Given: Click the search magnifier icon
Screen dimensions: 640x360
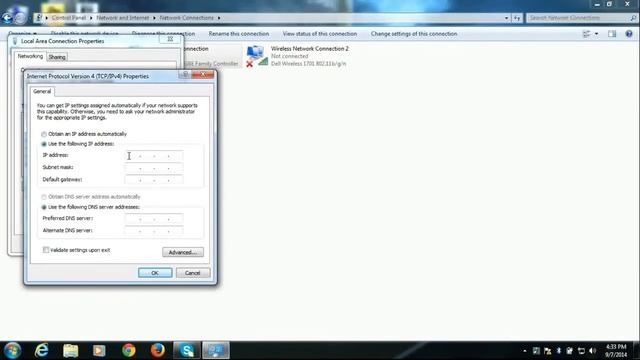Looking at the screenshot, I should [x=633, y=18].
